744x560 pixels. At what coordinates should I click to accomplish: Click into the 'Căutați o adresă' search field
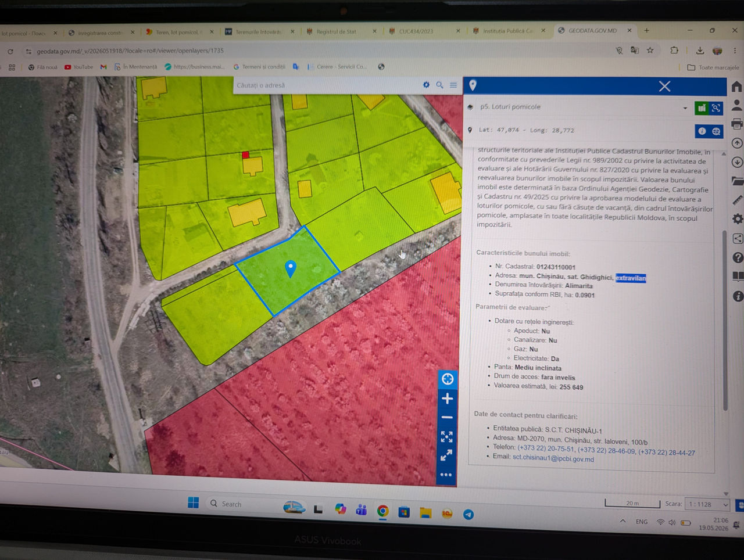pos(325,85)
